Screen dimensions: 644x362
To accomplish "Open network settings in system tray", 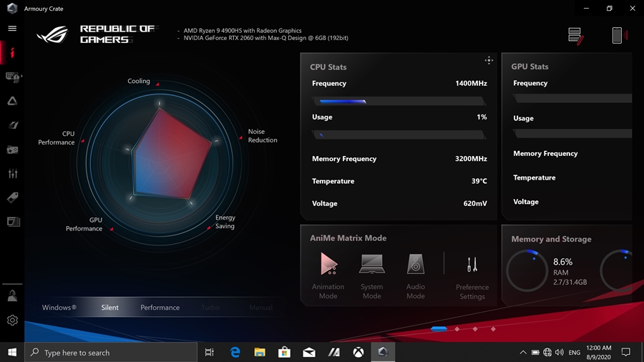I will 547,352.
